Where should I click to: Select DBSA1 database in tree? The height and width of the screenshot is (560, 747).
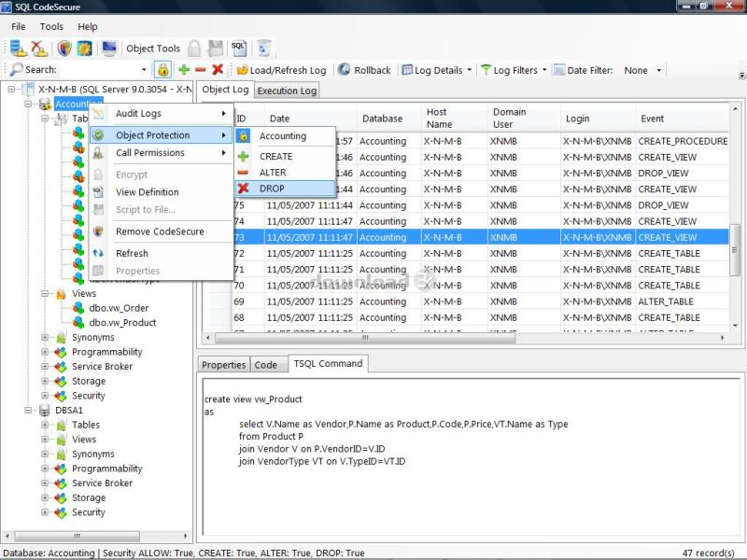[x=68, y=410]
